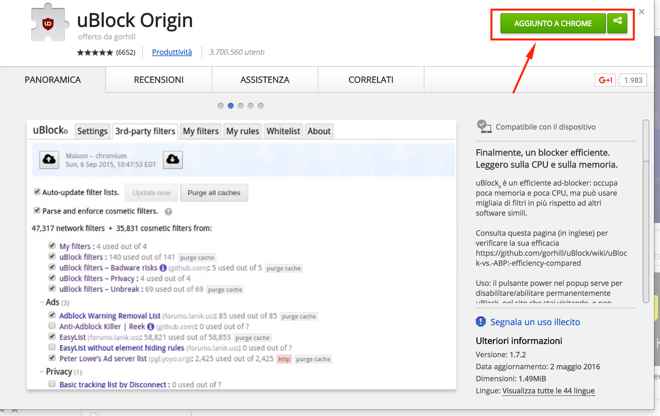Collapse the Ads filter group
660x416 pixels.
click(43, 302)
